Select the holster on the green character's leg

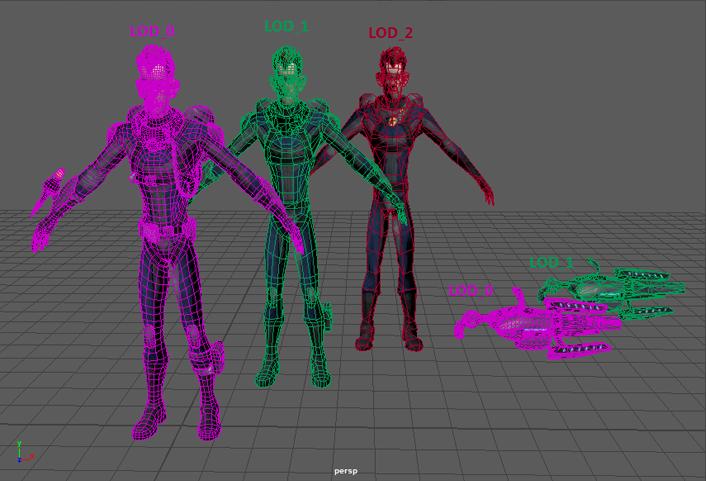(327, 315)
